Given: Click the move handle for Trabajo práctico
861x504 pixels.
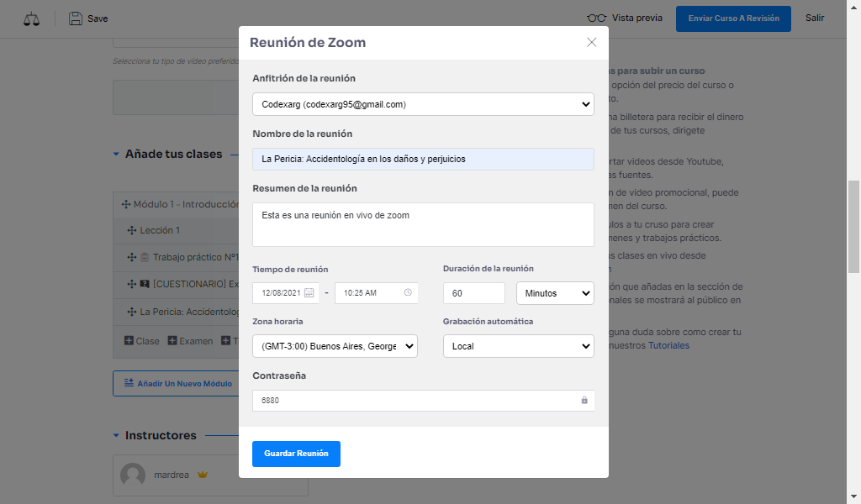Looking at the screenshot, I should [x=132, y=257].
